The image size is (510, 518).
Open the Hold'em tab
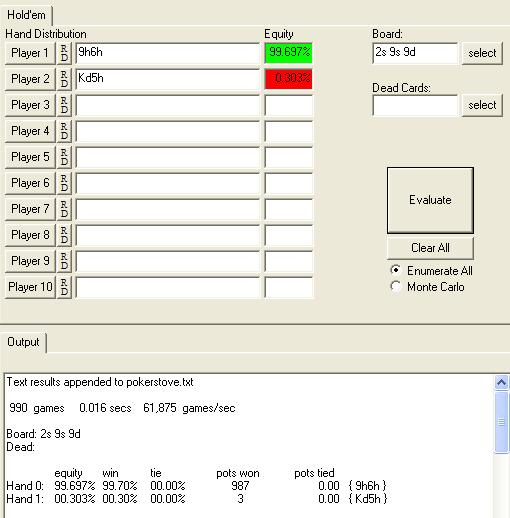(x=26, y=15)
